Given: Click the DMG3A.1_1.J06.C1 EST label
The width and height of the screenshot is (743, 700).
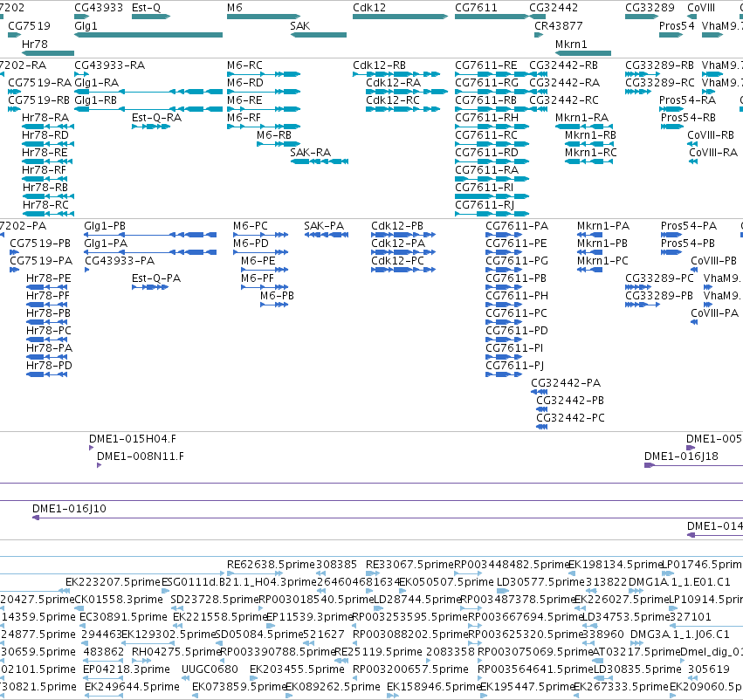Looking at the screenshot, I should pyautogui.click(x=680, y=634).
